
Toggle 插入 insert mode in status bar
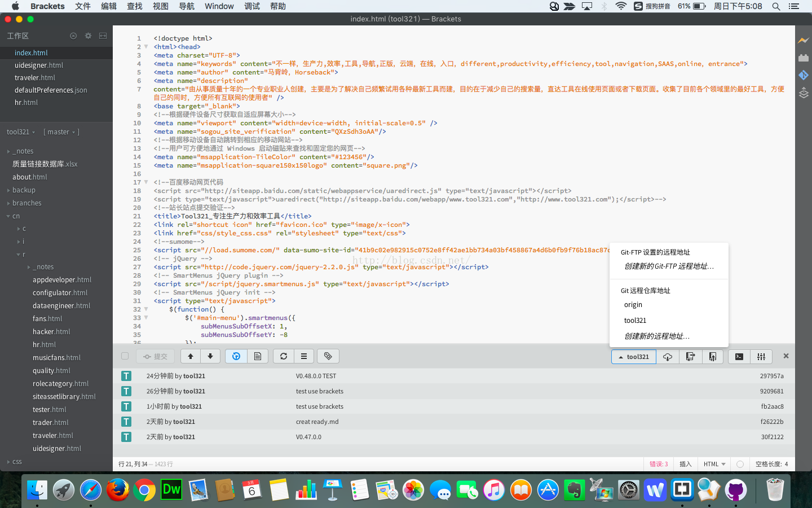pos(686,464)
